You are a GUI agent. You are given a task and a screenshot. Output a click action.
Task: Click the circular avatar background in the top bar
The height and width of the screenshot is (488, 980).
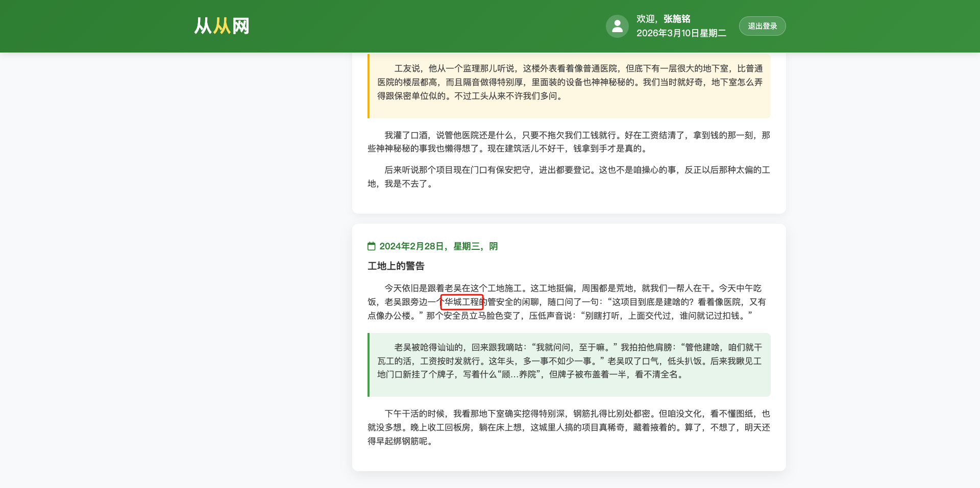pyautogui.click(x=617, y=25)
